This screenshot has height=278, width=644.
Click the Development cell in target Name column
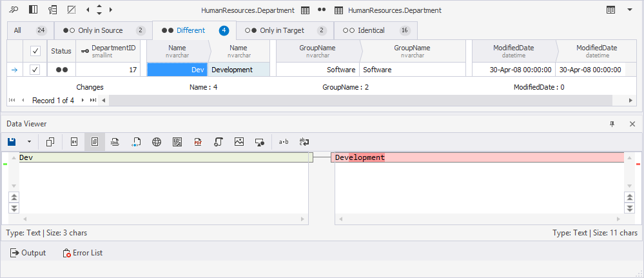point(239,70)
